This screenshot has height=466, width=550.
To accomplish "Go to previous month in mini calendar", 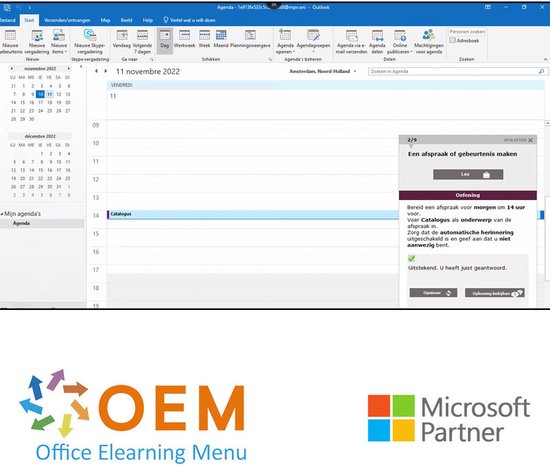I will pos(12,68).
